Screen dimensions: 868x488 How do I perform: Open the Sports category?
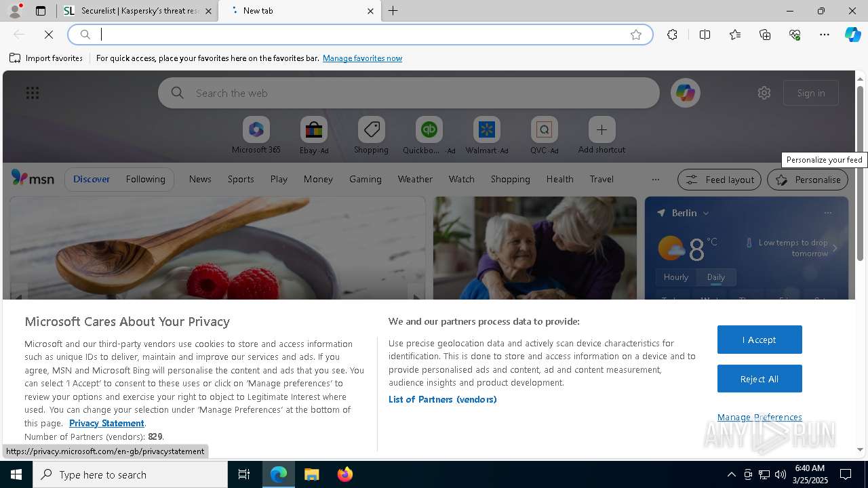pos(241,179)
